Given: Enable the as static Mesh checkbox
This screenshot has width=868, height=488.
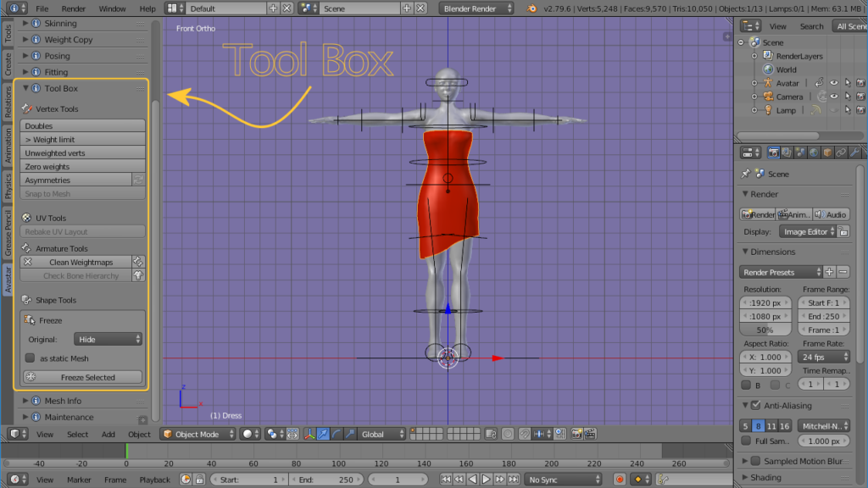Looking at the screenshot, I should (31, 358).
